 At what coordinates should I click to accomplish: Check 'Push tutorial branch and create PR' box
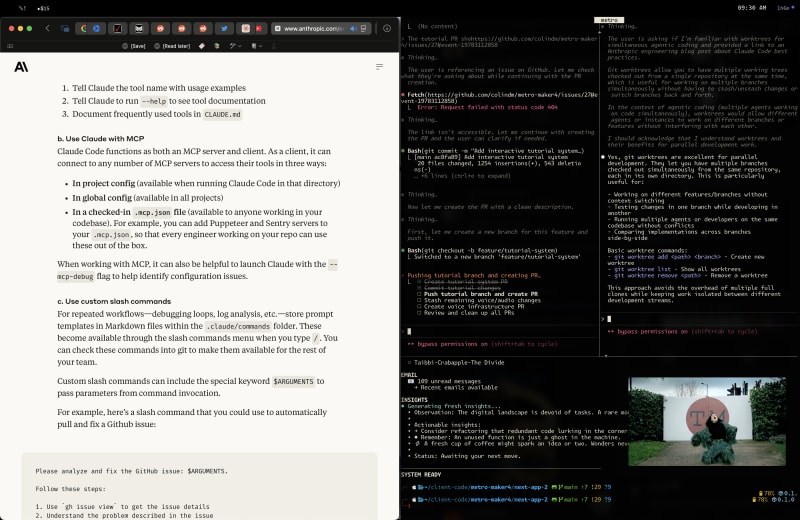click(x=419, y=294)
